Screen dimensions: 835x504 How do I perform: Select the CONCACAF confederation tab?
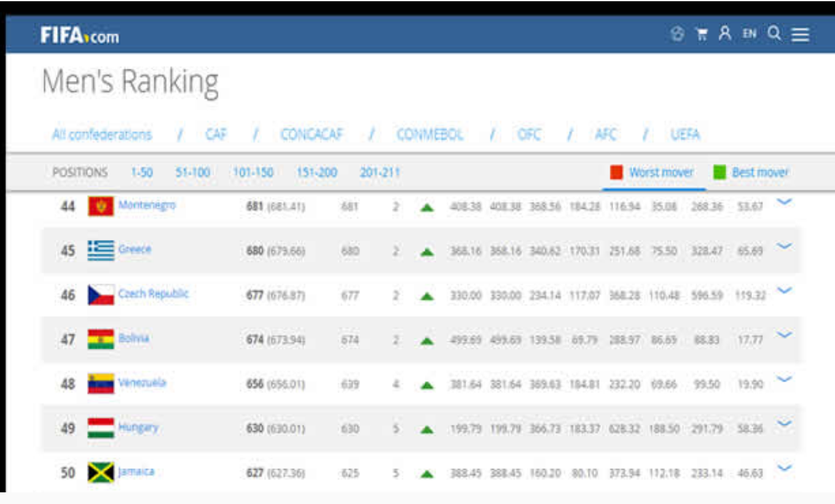click(312, 134)
